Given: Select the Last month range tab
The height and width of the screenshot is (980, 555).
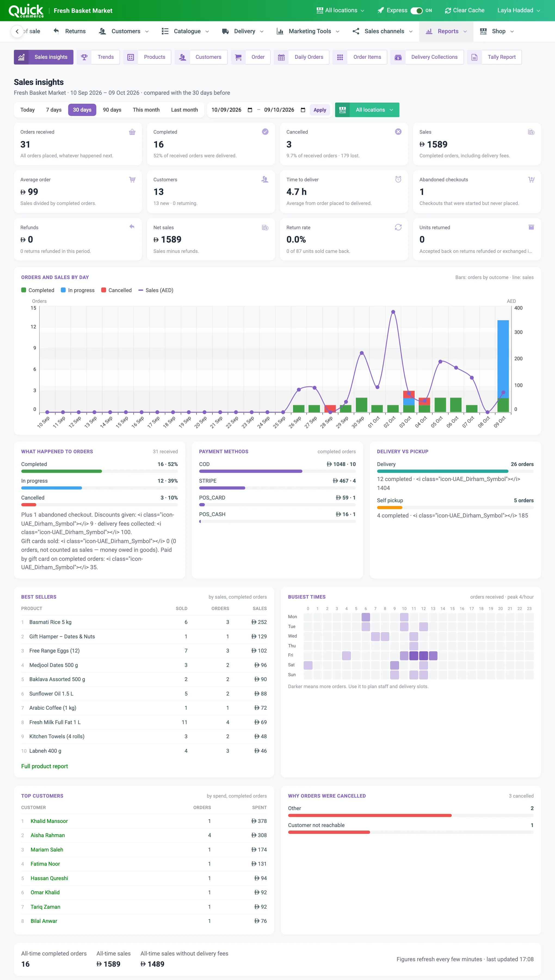Looking at the screenshot, I should pos(184,110).
